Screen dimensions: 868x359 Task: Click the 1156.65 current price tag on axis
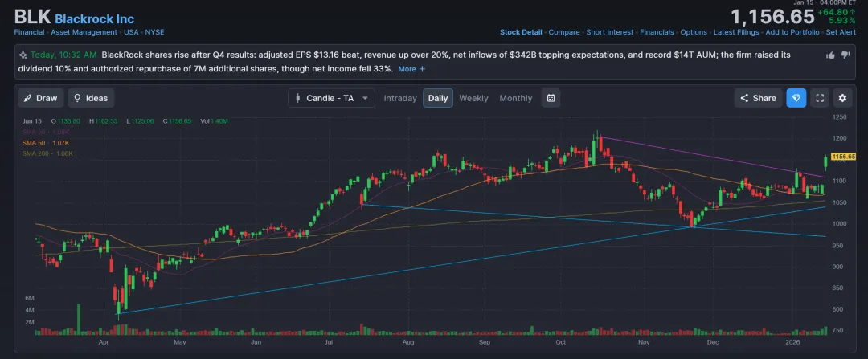click(844, 157)
